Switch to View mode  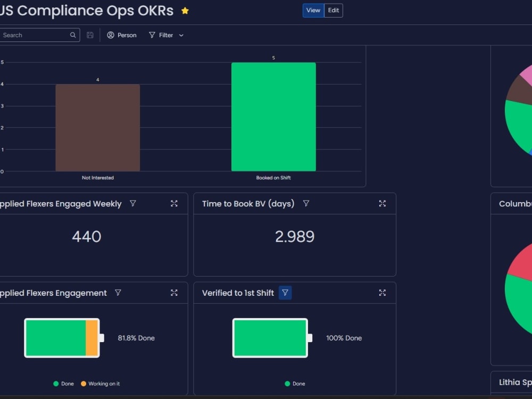[x=313, y=10]
